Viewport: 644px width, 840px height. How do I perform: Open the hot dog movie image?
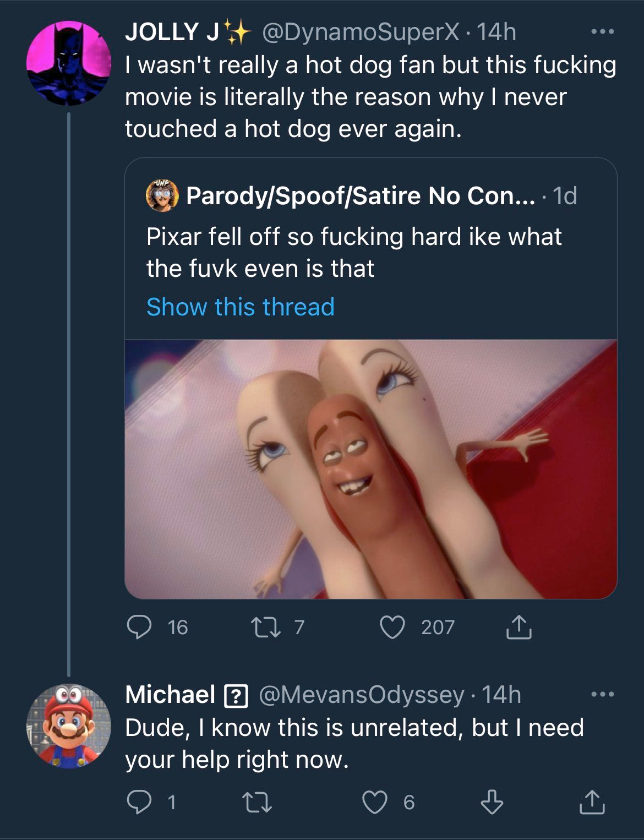(370, 468)
